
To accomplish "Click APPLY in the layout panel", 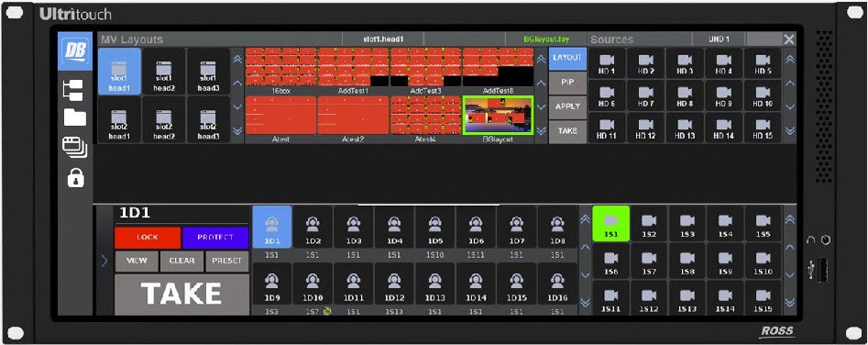I will 568,106.
